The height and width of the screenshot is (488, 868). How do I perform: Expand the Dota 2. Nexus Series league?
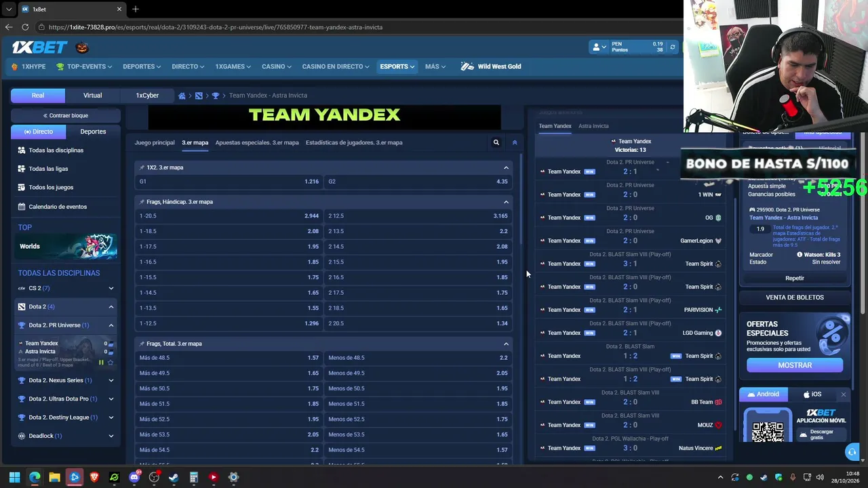click(x=111, y=380)
